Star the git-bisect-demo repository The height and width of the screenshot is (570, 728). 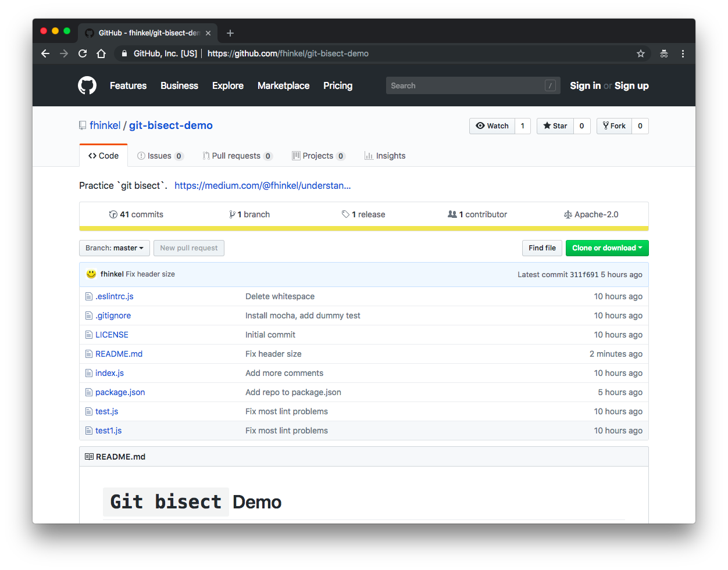pyautogui.click(x=555, y=126)
